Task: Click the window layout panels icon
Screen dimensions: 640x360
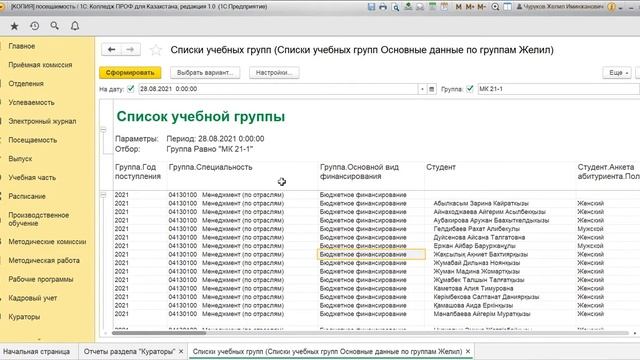Action: coord(507,7)
